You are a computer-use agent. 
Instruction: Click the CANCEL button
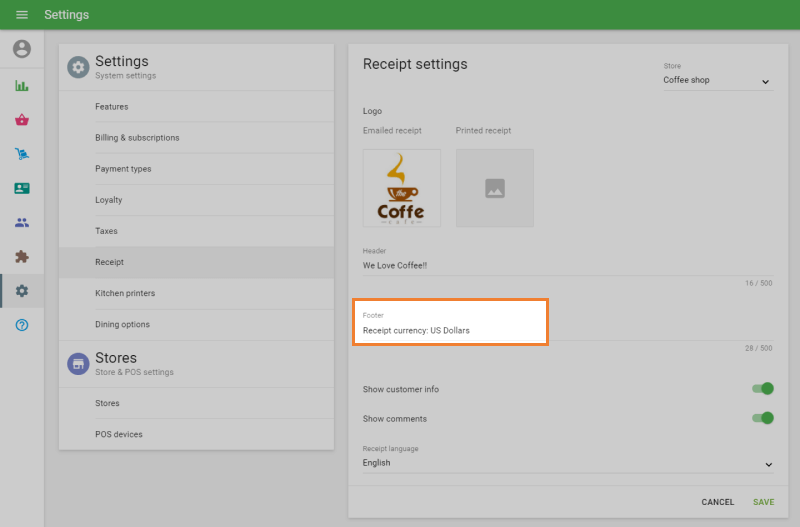pos(717,502)
